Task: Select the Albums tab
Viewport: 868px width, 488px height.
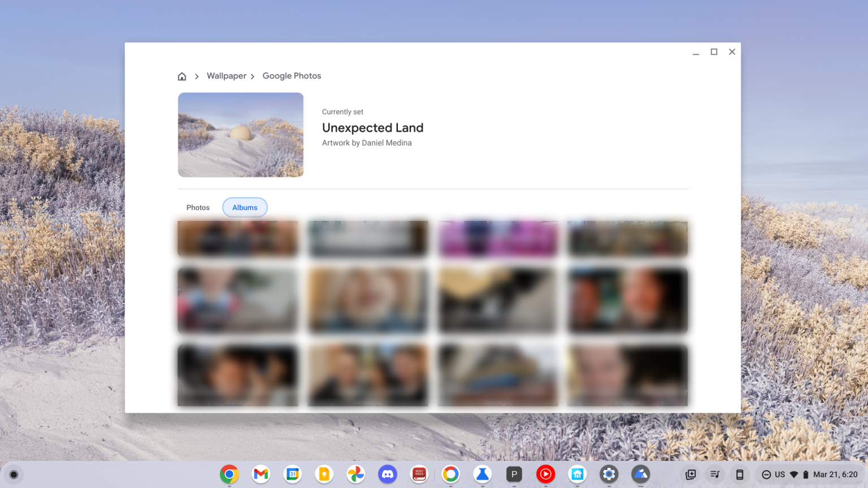Action: pos(245,207)
